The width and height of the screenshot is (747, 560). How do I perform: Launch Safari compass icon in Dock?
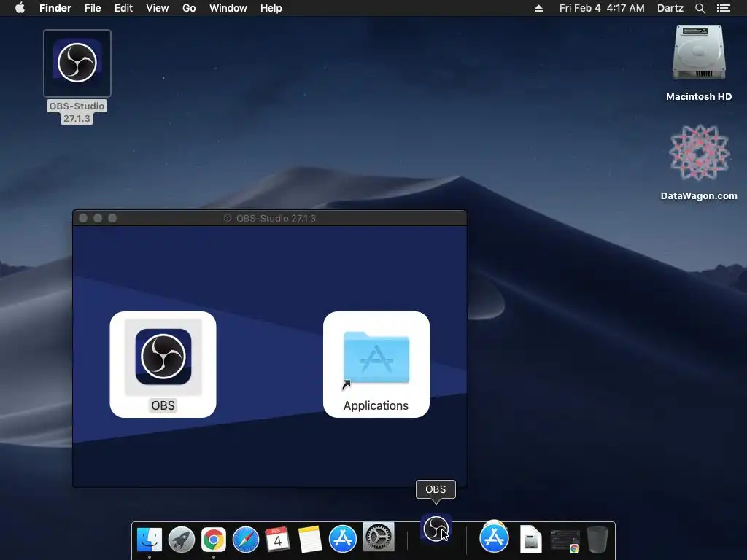[245, 539]
